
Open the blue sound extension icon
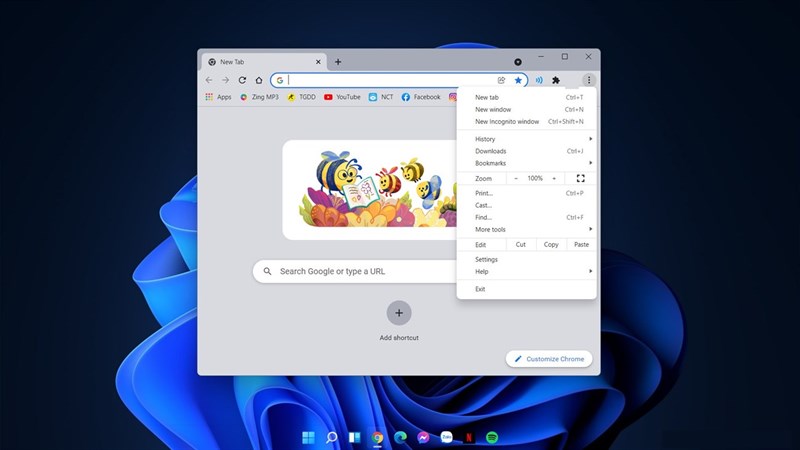(x=539, y=80)
